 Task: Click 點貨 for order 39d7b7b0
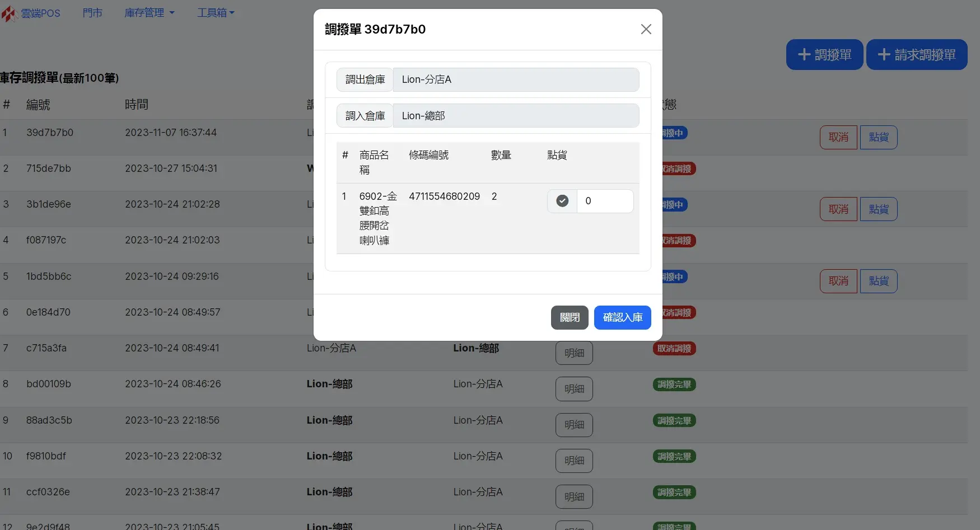[x=878, y=137]
